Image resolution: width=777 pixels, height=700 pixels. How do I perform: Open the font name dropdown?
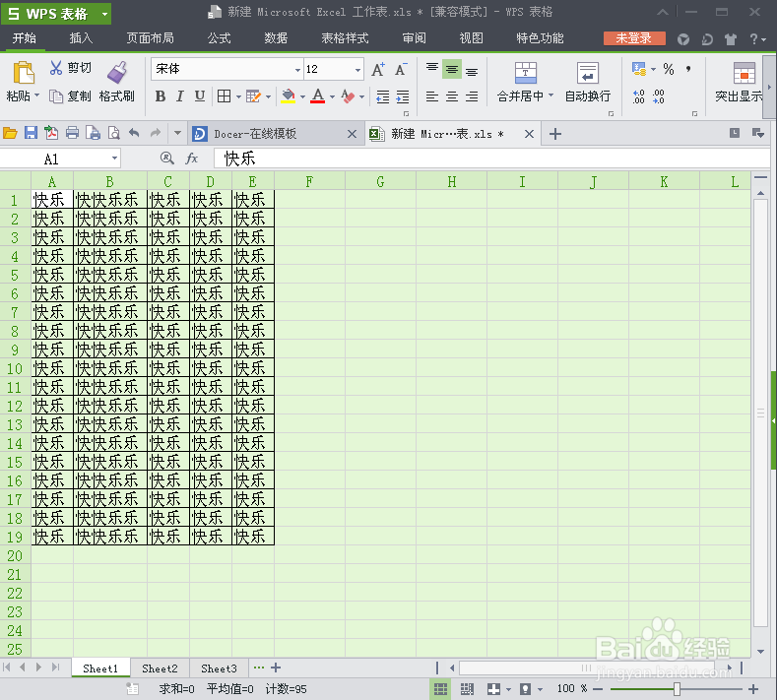pos(297,70)
